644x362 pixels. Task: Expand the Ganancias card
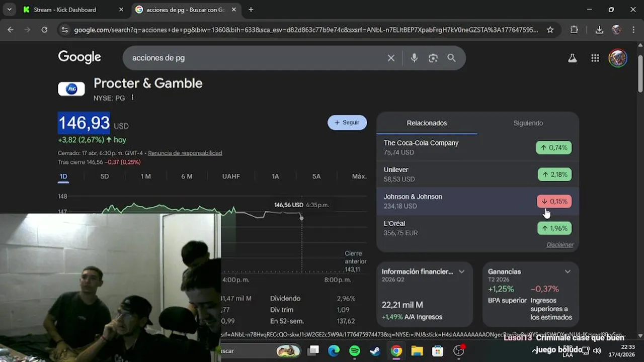point(568,271)
